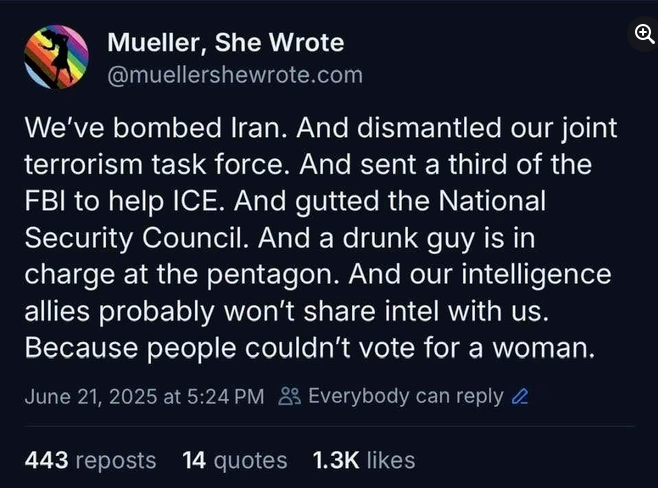Click the pencil edit icon after reply setting
Screen dimensions: 658x488
518,396
